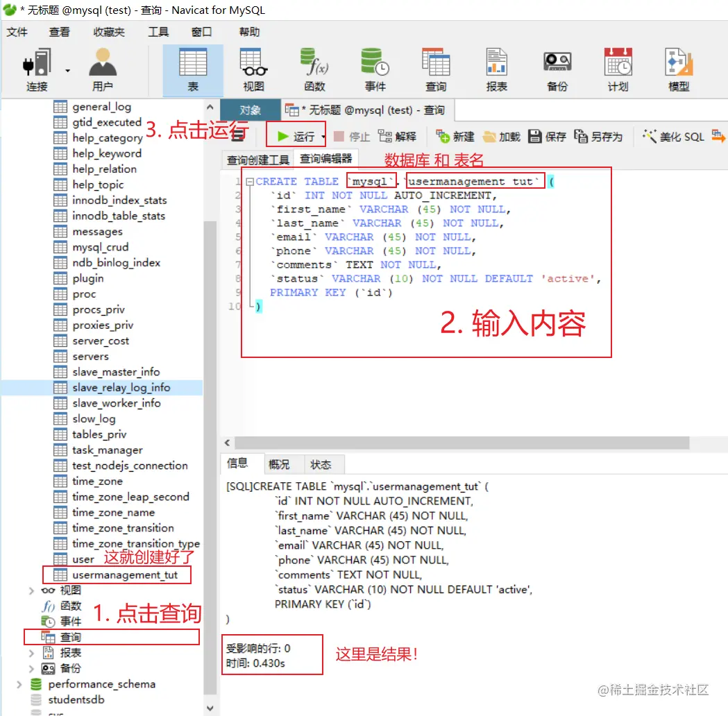
Task: Select the plugin table icon
Action: 60,278
